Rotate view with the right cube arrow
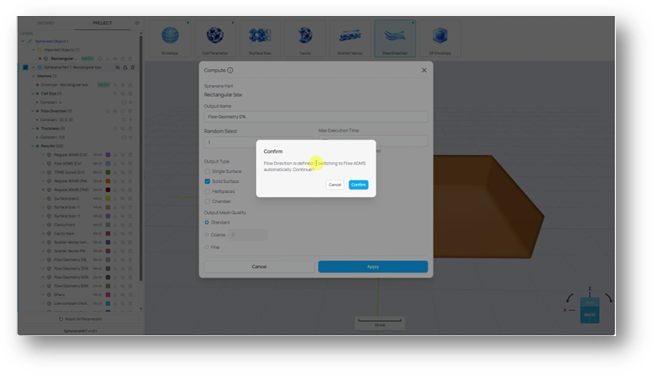Image resolution: width=654 pixels, height=374 pixels. (x=609, y=298)
